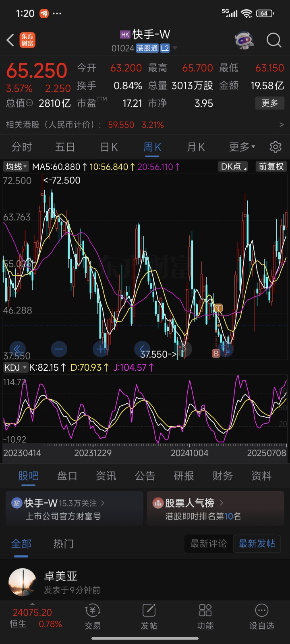
Task: Open the 盘口 tab
Action: click(x=67, y=476)
